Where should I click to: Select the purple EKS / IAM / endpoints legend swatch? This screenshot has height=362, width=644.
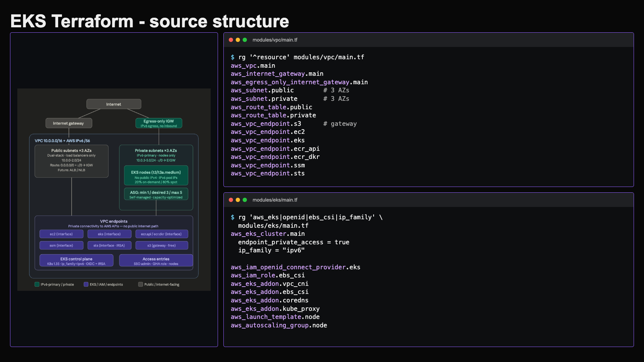pyautogui.click(x=86, y=284)
